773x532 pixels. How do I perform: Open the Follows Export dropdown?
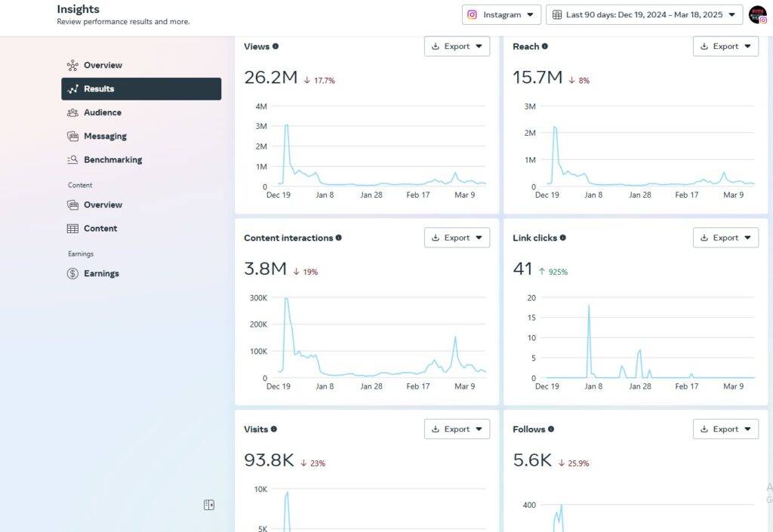click(x=725, y=429)
